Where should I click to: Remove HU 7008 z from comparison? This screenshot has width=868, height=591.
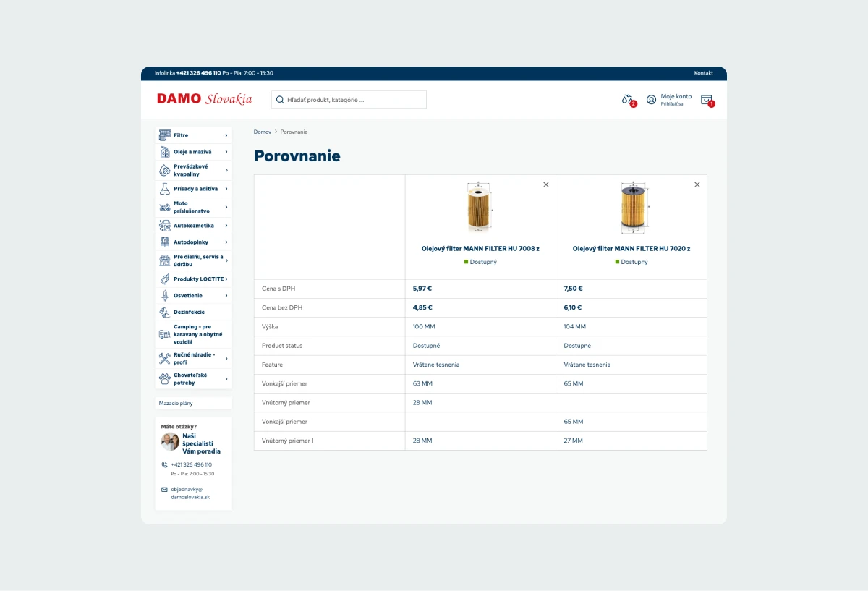(546, 184)
